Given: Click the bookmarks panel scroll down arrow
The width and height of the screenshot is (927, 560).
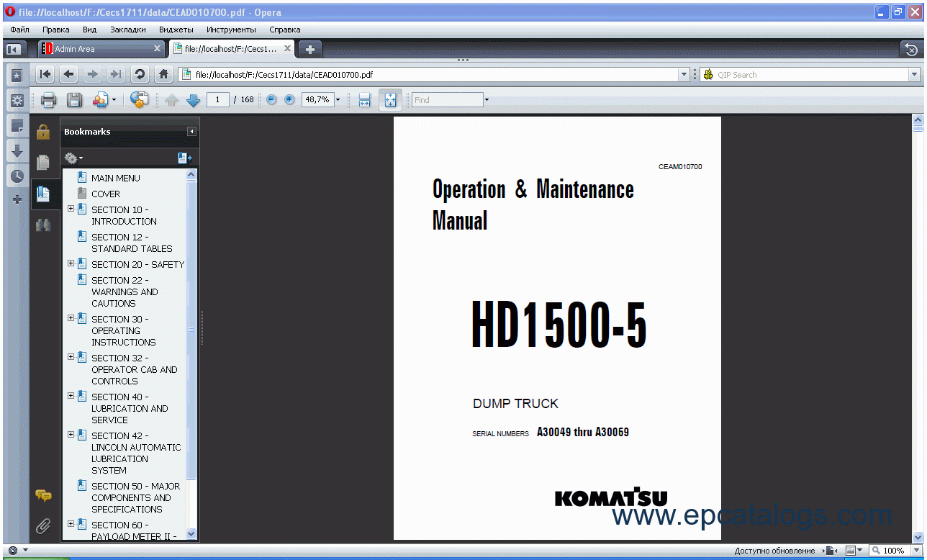Looking at the screenshot, I should (191, 534).
